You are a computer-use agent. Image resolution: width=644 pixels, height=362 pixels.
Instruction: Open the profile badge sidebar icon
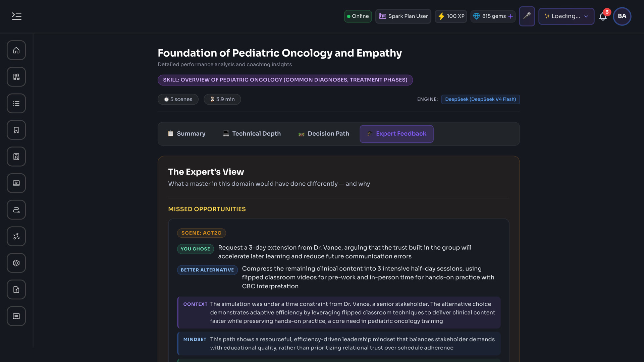(x=16, y=157)
